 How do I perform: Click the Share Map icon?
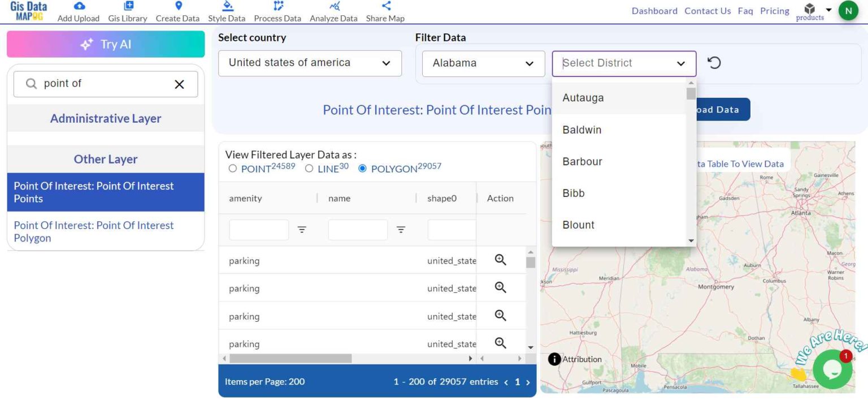[x=385, y=11]
